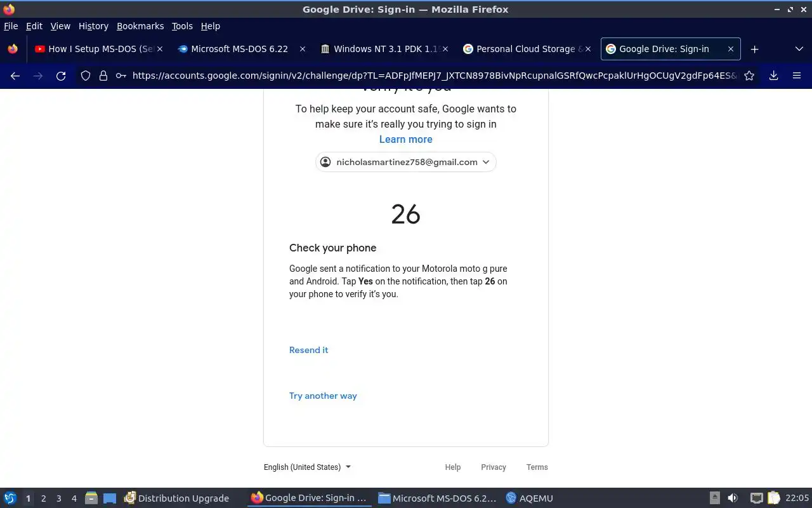
Task: Show site security padlock info
Action: pos(103,76)
